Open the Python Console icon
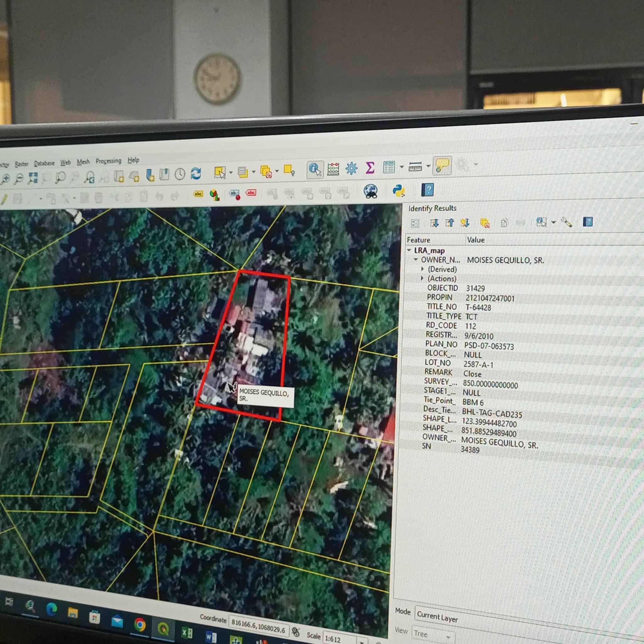644x644 pixels. [399, 191]
